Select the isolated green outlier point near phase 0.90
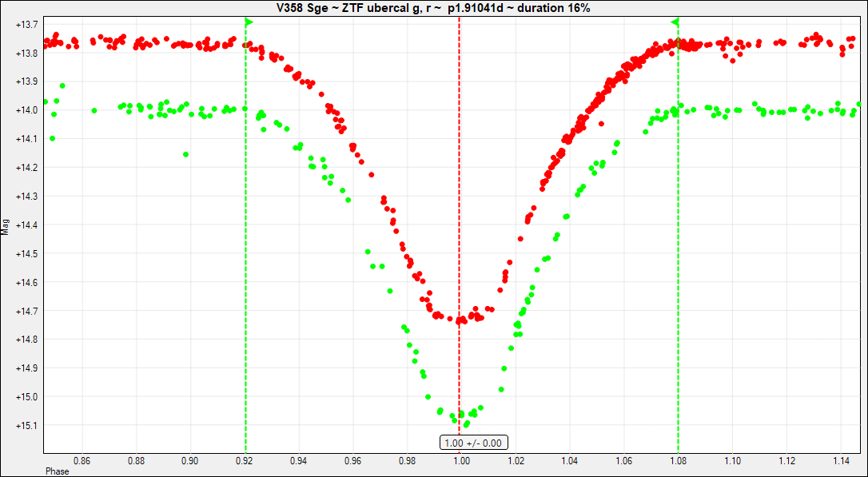Image resolution: width=868 pixels, height=477 pixels. pos(186,154)
